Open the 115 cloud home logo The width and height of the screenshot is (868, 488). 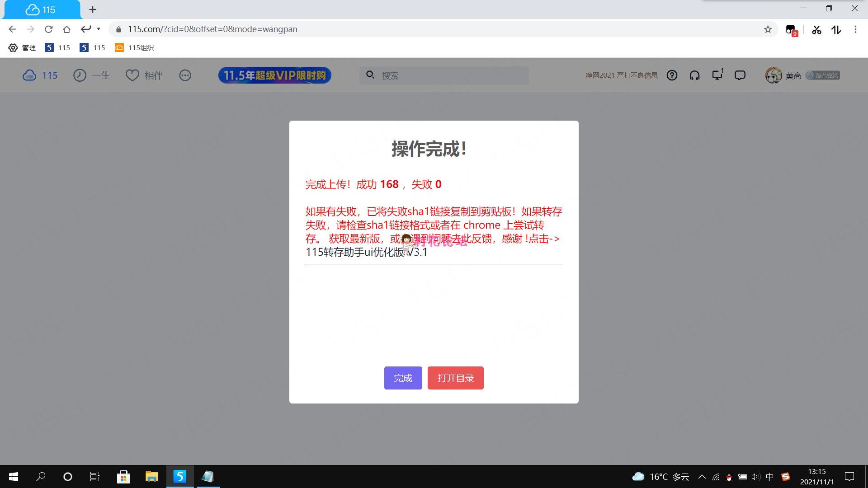(x=40, y=75)
